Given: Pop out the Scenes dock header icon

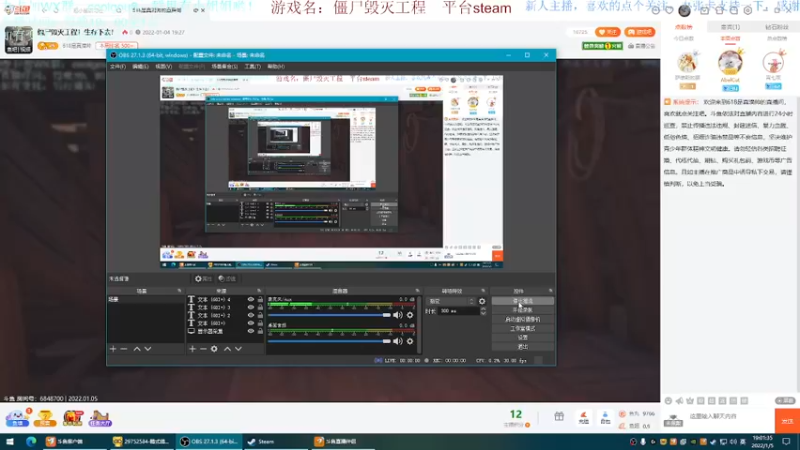Looking at the screenshot, I should tap(179, 291).
